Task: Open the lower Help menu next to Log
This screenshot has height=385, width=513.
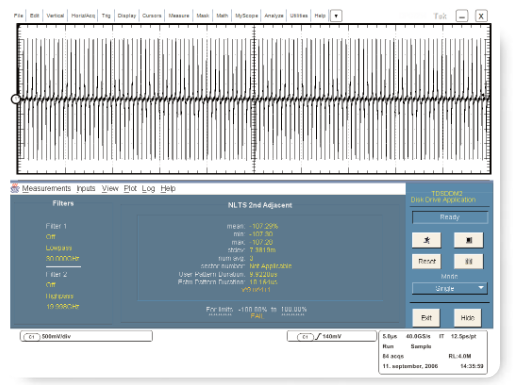Action: click(x=168, y=188)
